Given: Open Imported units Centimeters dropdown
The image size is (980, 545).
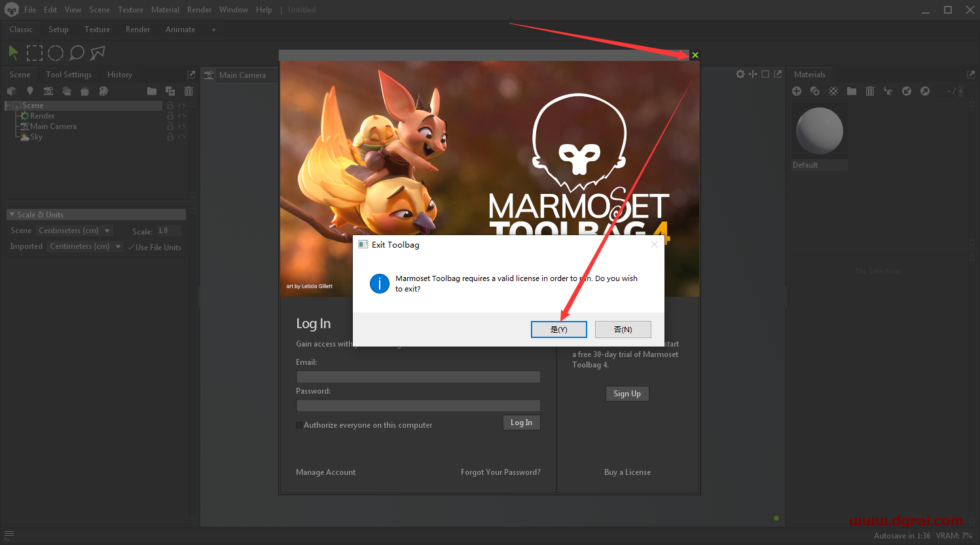Looking at the screenshot, I should (x=85, y=246).
